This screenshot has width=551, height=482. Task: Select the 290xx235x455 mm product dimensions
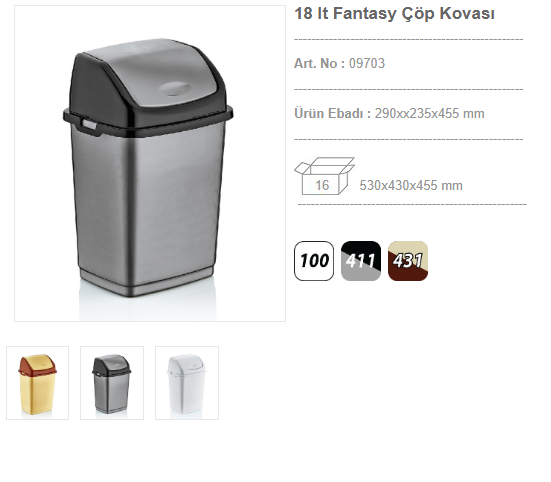(x=429, y=113)
